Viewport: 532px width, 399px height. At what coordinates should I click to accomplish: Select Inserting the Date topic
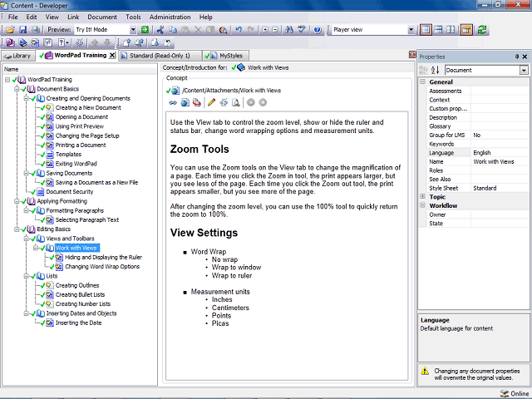coord(78,323)
